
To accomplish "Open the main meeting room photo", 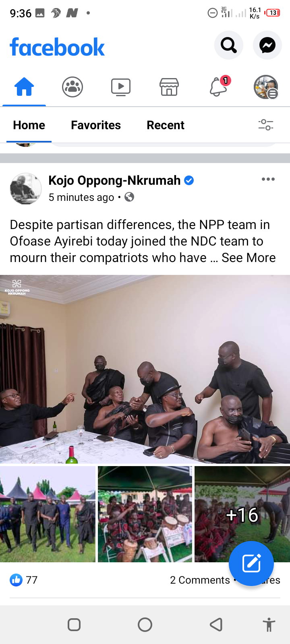I will (x=145, y=369).
